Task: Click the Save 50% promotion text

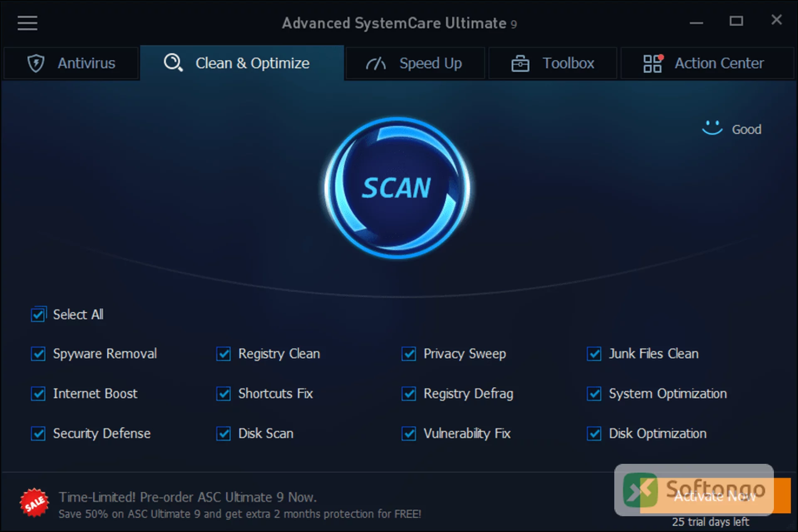Action: click(240, 514)
